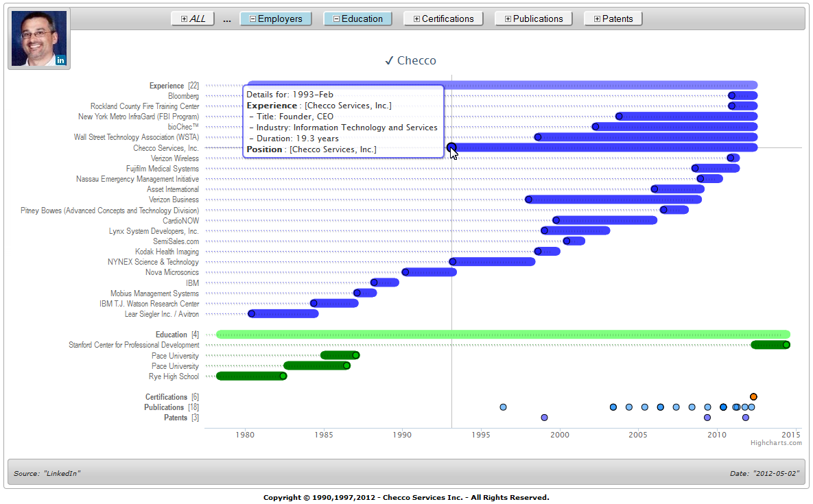Click the Checco chart title
The width and height of the screenshot is (813, 504).
[x=411, y=60]
